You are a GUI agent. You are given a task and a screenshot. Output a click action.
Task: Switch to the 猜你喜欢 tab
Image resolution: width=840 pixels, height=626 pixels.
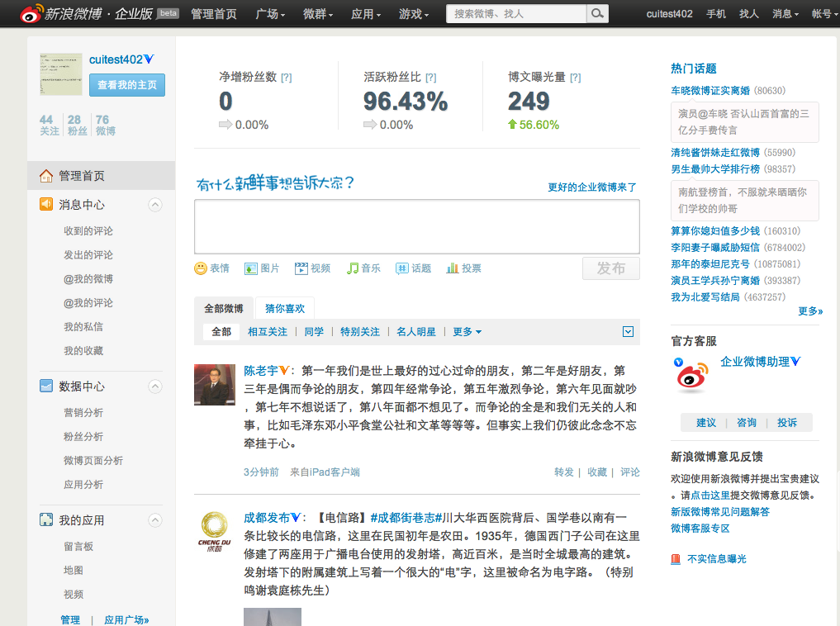click(x=284, y=308)
